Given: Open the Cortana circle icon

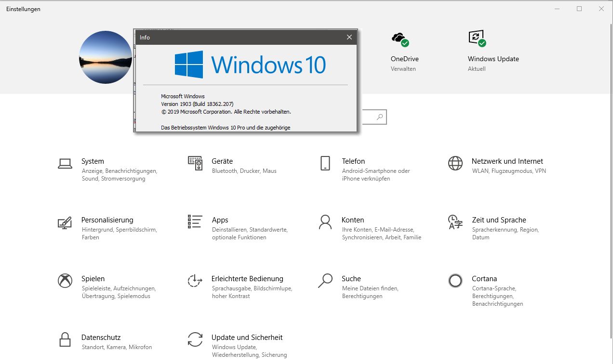Looking at the screenshot, I should pyautogui.click(x=455, y=281).
